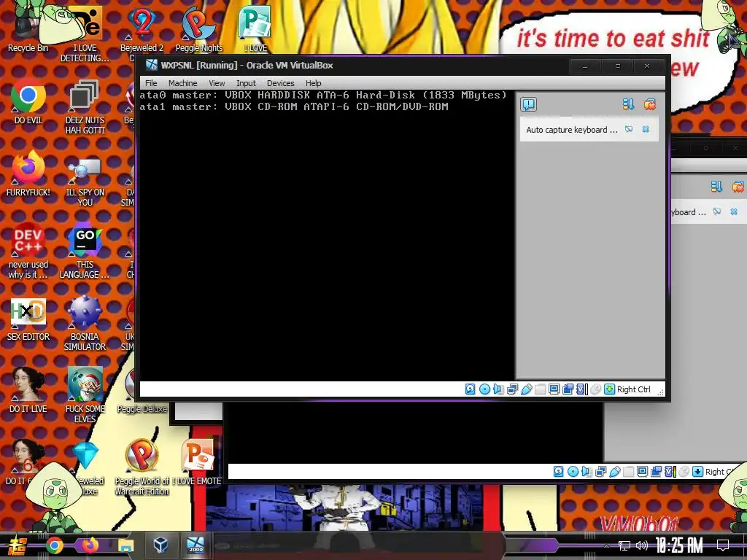Dismiss the Auto capture keyboard notification in WXPSNL
Screen dimensions: 747x560
click(x=646, y=129)
